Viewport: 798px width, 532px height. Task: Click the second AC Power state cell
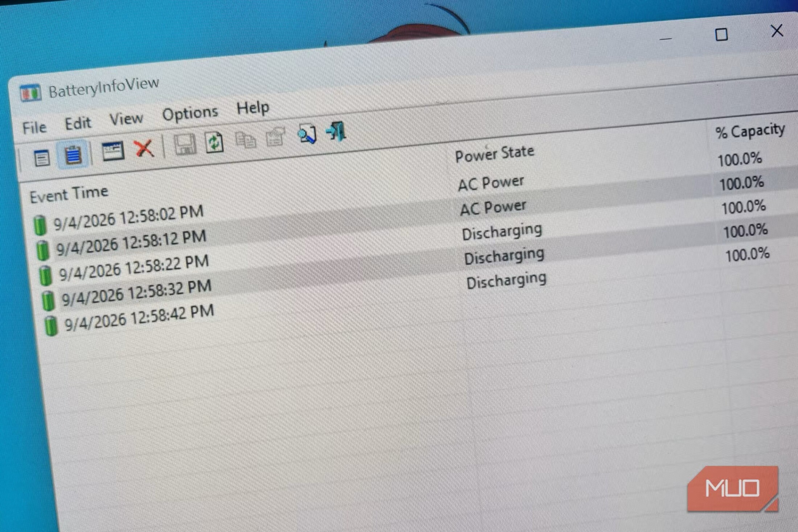(493, 208)
